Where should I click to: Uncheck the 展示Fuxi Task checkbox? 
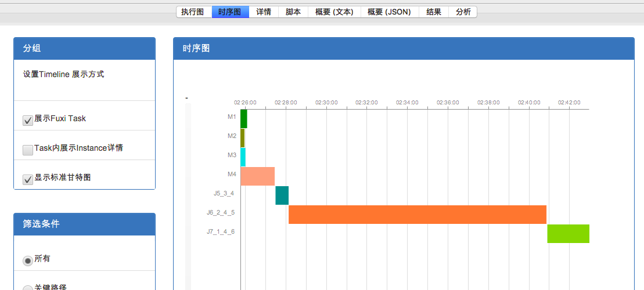28,120
